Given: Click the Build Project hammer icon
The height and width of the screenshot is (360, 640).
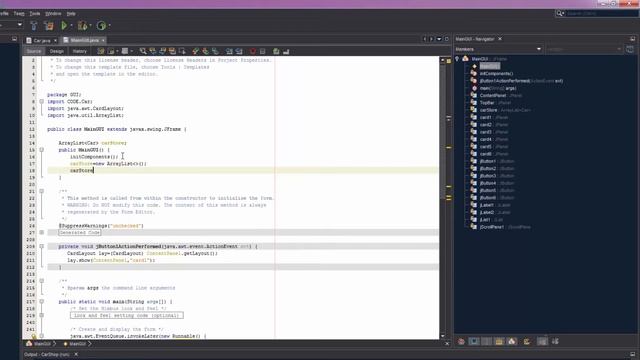Looking at the screenshot, I should [34, 26].
